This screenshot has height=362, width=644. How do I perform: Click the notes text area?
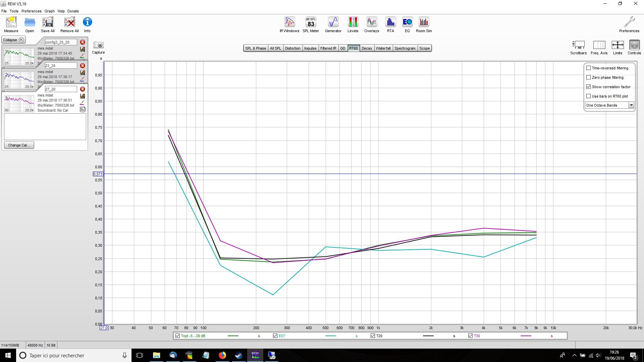coord(45,126)
